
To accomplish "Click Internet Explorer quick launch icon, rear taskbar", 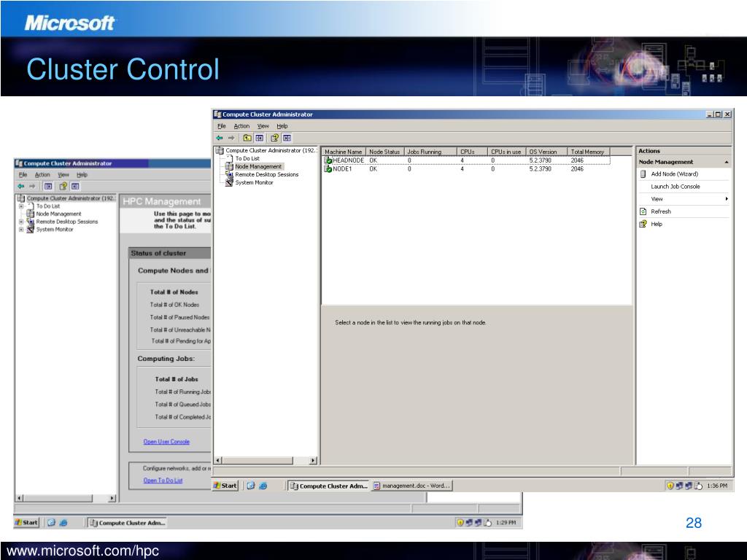I will pos(63,522).
